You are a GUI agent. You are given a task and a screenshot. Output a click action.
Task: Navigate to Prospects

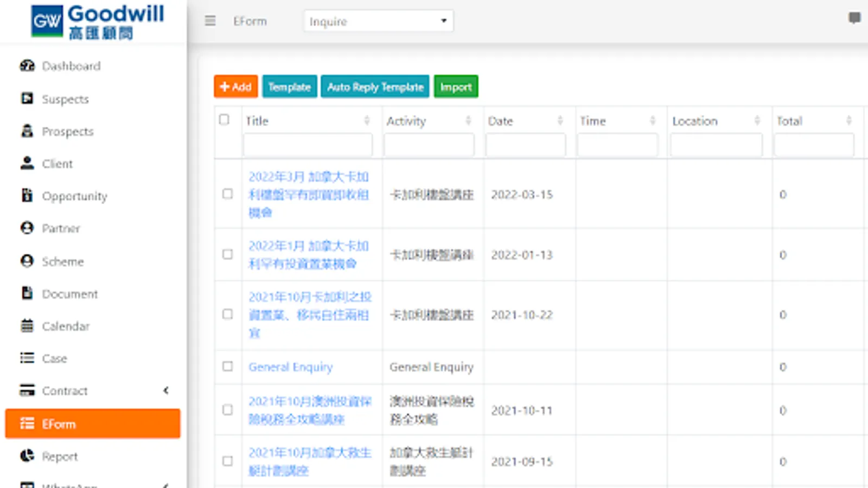(68, 132)
